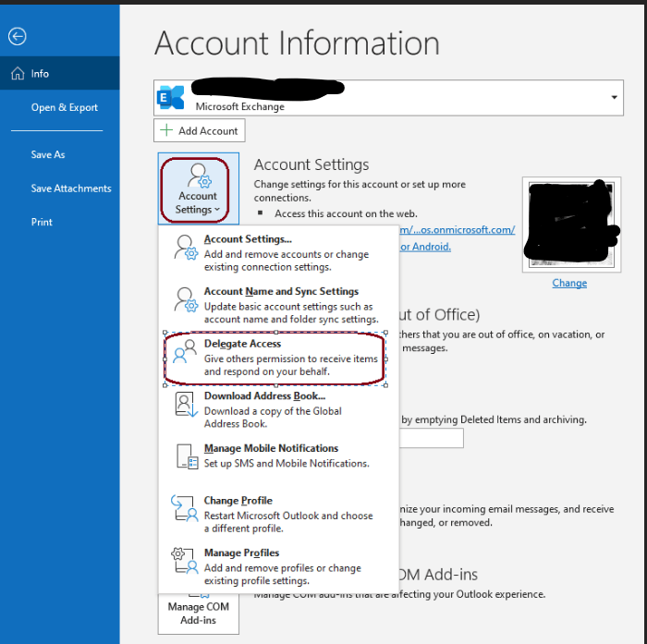Click the Manage Profiles gear icon
The image size is (647, 644).
185,561
